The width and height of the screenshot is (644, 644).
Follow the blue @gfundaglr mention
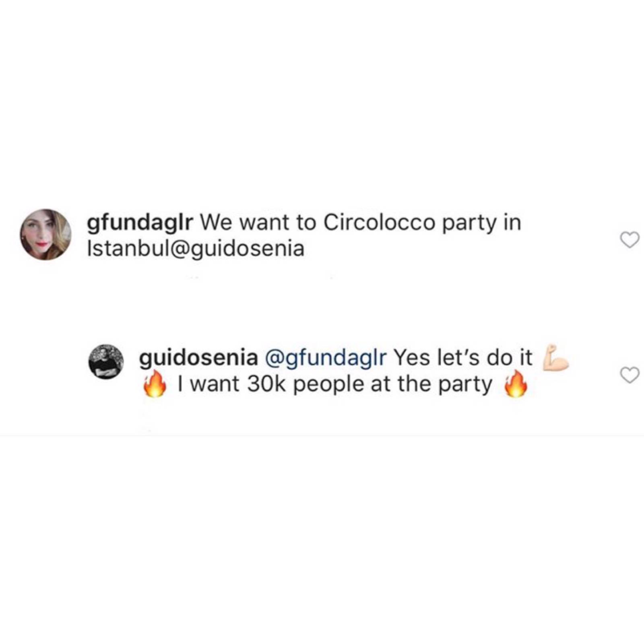pyautogui.click(x=325, y=357)
